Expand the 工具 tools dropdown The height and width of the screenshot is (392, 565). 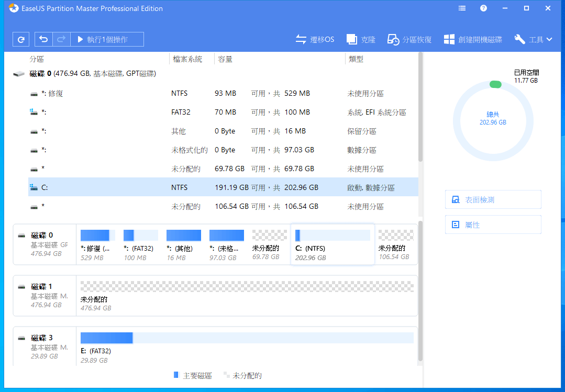click(x=533, y=39)
